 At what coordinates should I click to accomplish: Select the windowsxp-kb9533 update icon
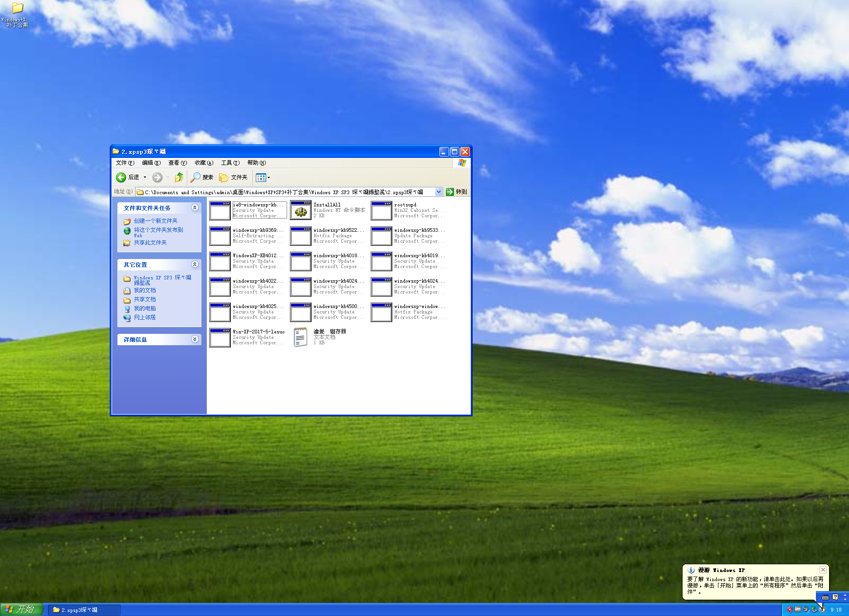tap(381, 236)
